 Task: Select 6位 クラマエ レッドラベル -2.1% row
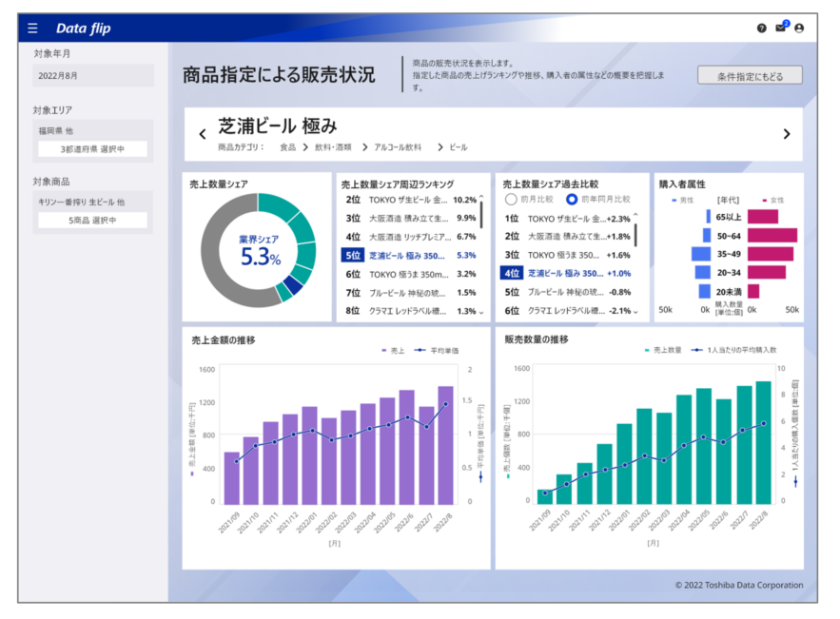[567, 311]
